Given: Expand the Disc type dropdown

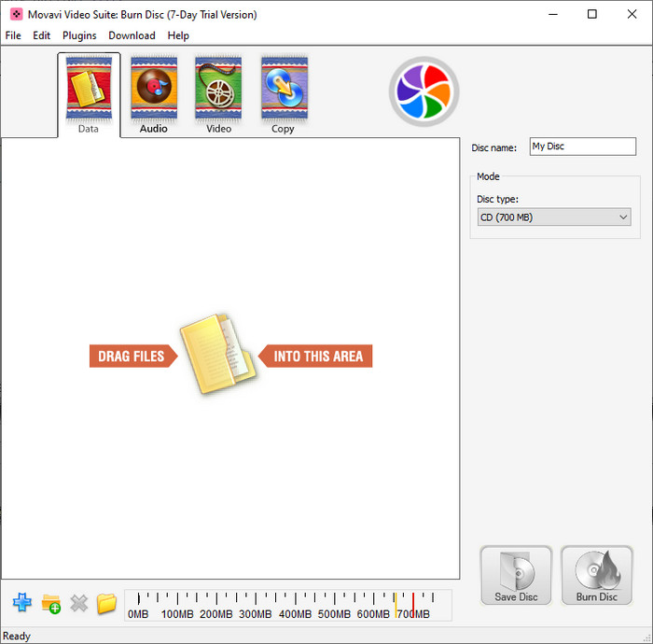Looking at the screenshot, I should pyautogui.click(x=554, y=217).
